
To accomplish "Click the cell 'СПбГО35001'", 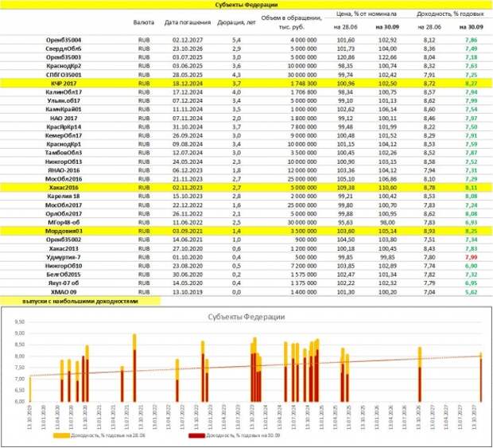I will tap(64, 75).
